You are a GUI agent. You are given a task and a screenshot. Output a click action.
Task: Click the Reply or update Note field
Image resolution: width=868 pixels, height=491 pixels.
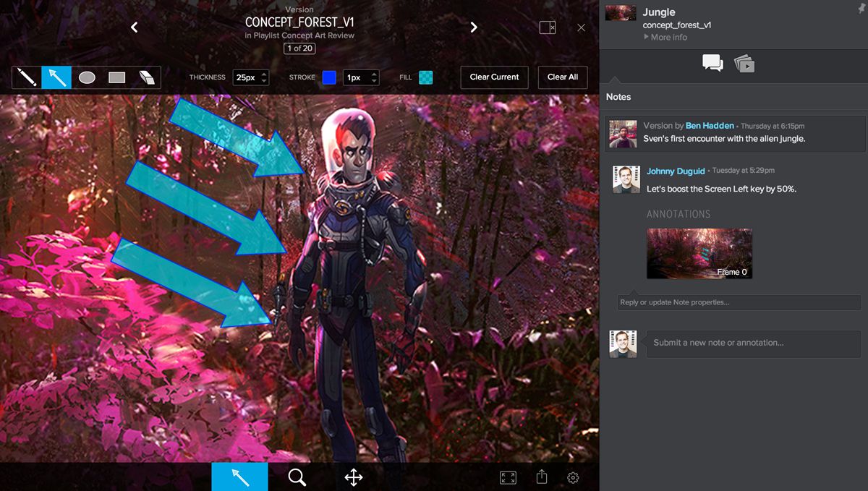tap(739, 302)
